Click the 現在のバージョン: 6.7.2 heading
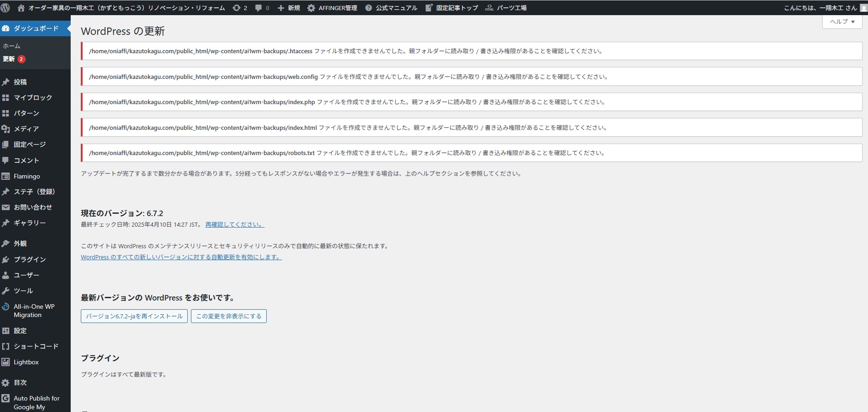 122,213
